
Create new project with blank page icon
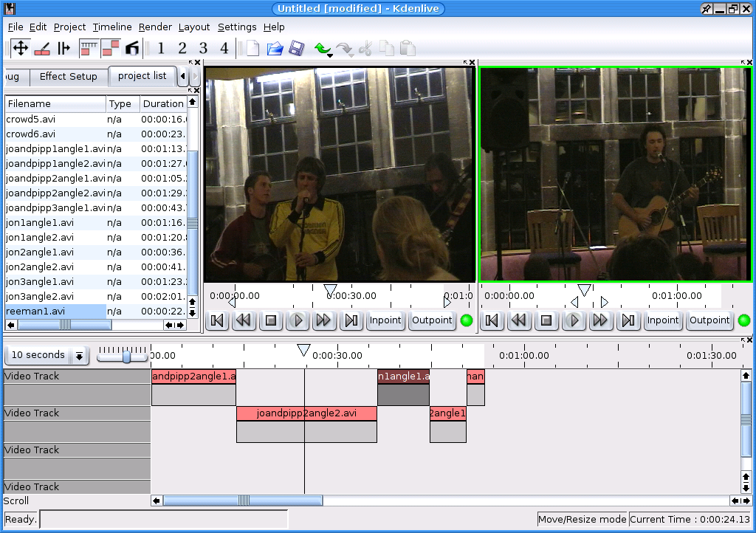(253, 49)
